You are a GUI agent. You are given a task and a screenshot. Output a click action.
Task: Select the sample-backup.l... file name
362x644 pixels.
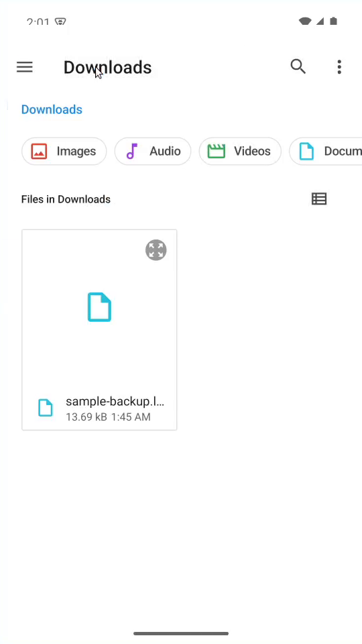pos(115,401)
